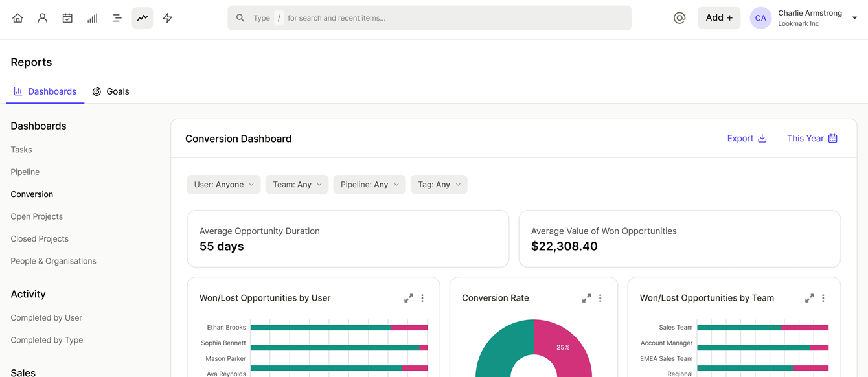The height and width of the screenshot is (377, 868).
Task: Click the CA user avatar
Action: click(x=760, y=18)
